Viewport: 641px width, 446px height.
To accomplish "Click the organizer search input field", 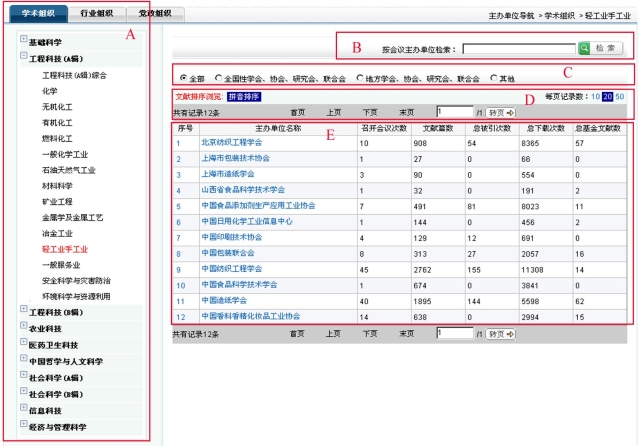I will (x=518, y=48).
